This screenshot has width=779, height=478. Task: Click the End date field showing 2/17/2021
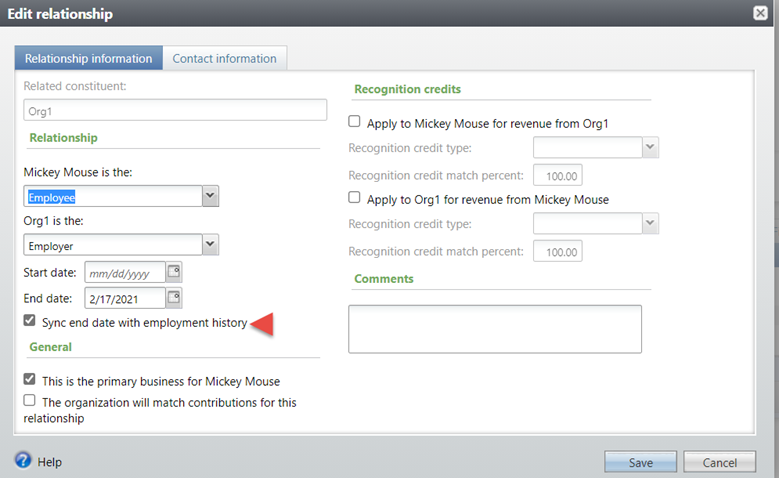[125, 298]
